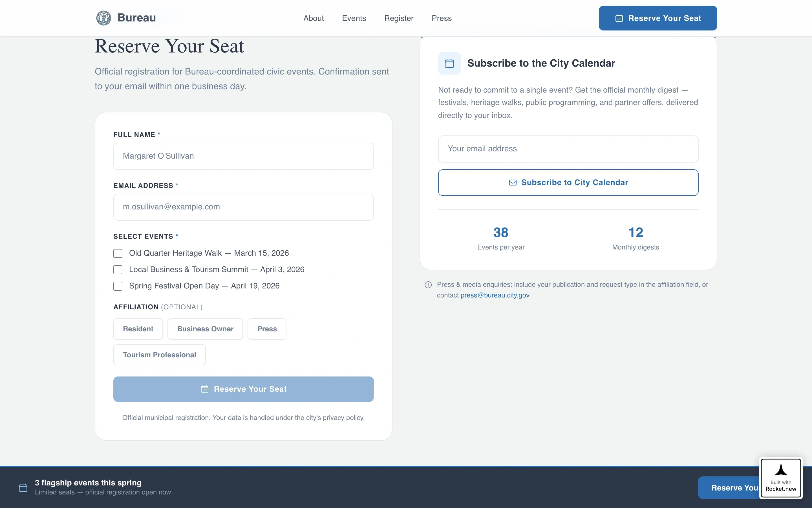
Task: Click the info icon near press enquiries
Action: tap(428, 285)
